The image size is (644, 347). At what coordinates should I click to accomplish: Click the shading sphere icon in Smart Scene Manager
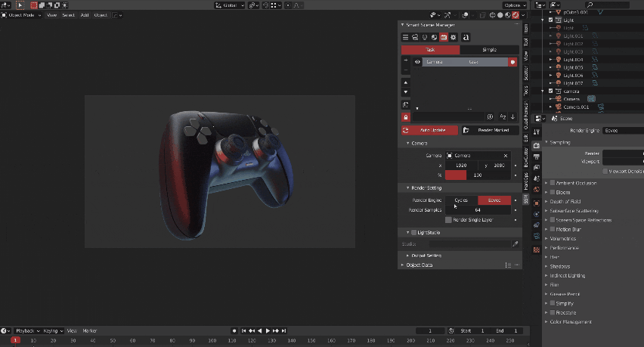click(434, 37)
